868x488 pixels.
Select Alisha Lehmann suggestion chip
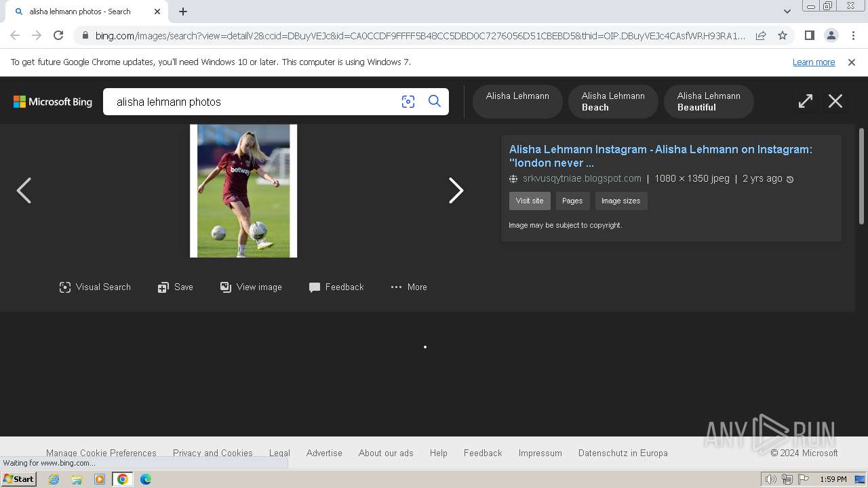(517, 102)
